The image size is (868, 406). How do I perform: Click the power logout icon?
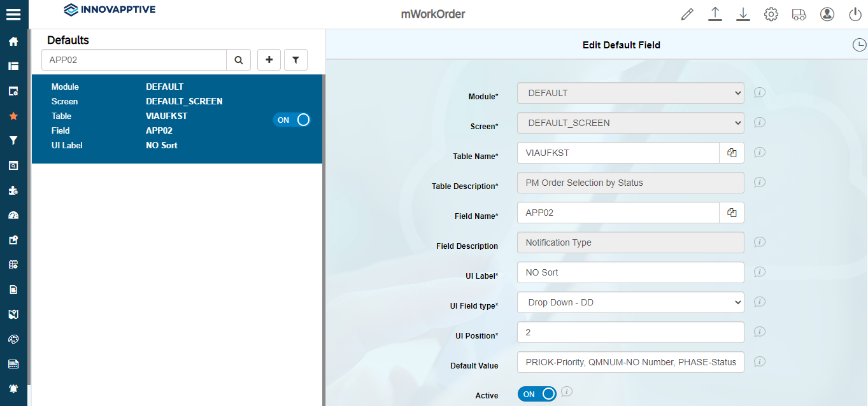[855, 14]
